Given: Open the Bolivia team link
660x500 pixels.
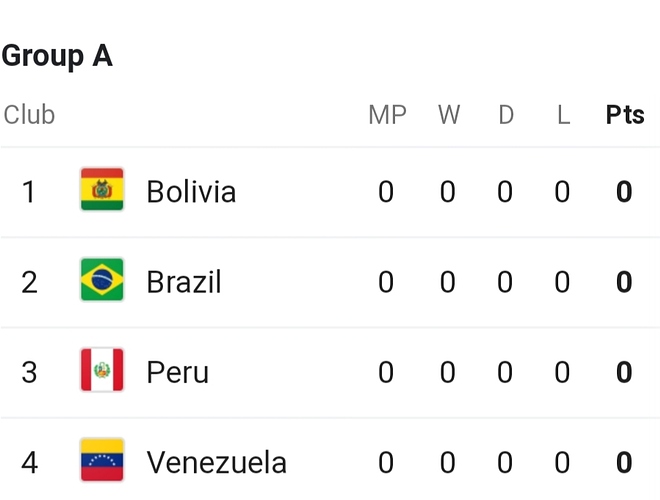Looking at the screenshot, I should (x=191, y=191).
